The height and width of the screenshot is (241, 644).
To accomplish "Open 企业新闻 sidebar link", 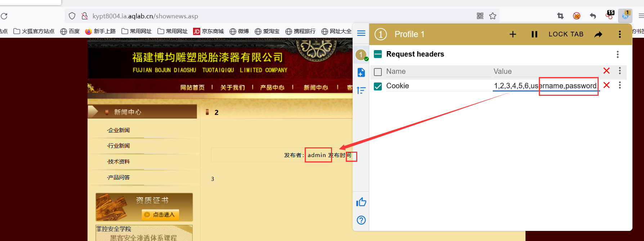I will tap(119, 130).
